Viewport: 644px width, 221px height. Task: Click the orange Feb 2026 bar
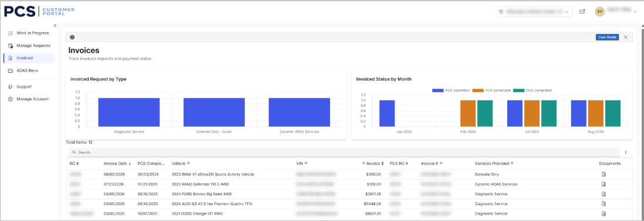(468, 114)
